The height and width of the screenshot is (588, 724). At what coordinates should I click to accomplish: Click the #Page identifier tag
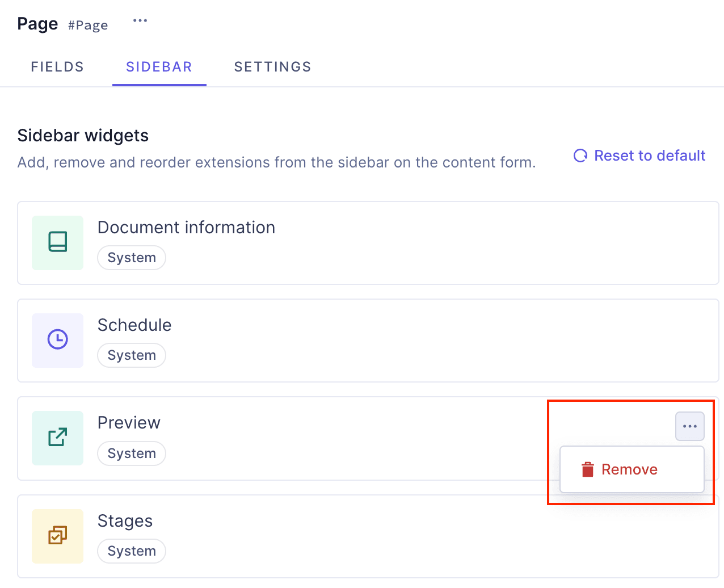88,25
